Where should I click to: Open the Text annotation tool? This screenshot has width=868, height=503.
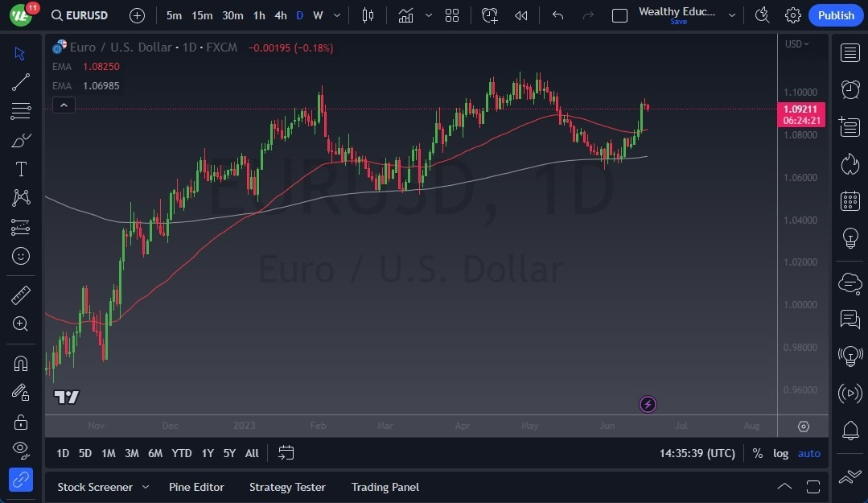21,169
